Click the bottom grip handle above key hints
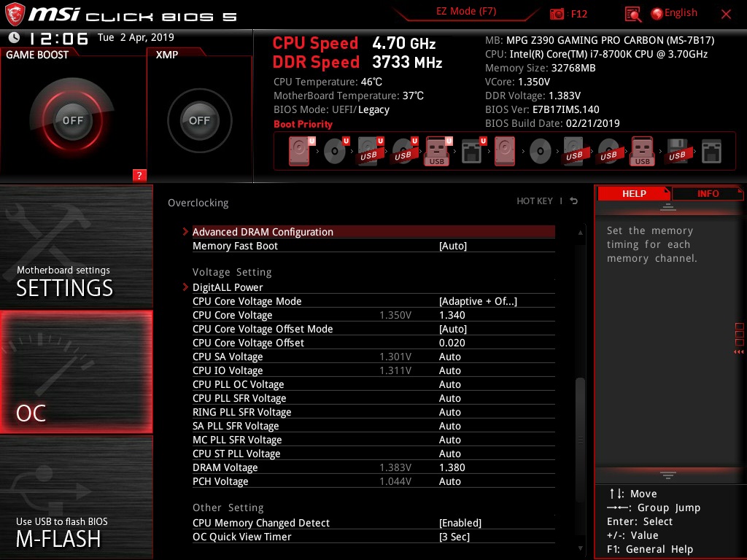The width and height of the screenshot is (747, 560). pyautogui.click(x=668, y=475)
